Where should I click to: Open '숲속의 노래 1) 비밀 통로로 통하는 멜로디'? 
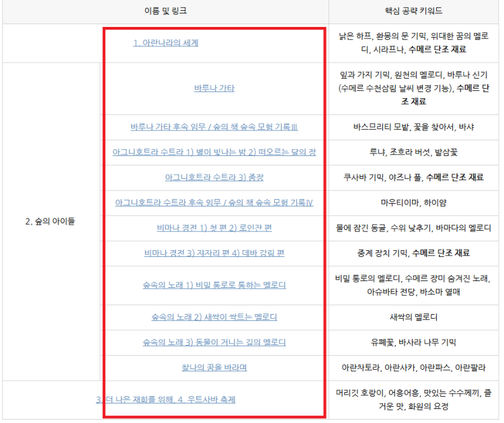(x=214, y=284)
